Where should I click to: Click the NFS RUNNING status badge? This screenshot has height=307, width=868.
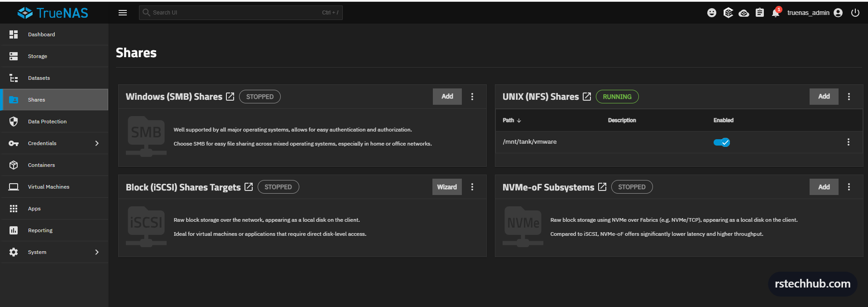click(617, 97)
